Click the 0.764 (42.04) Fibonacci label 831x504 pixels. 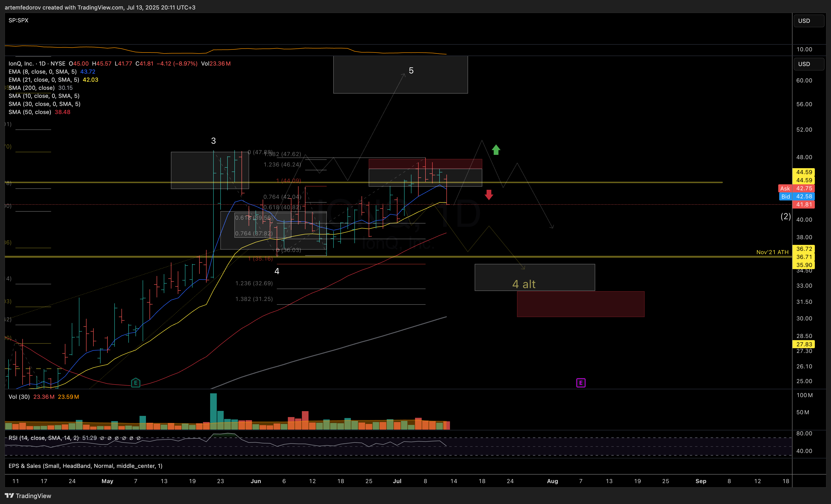point(282,197)
